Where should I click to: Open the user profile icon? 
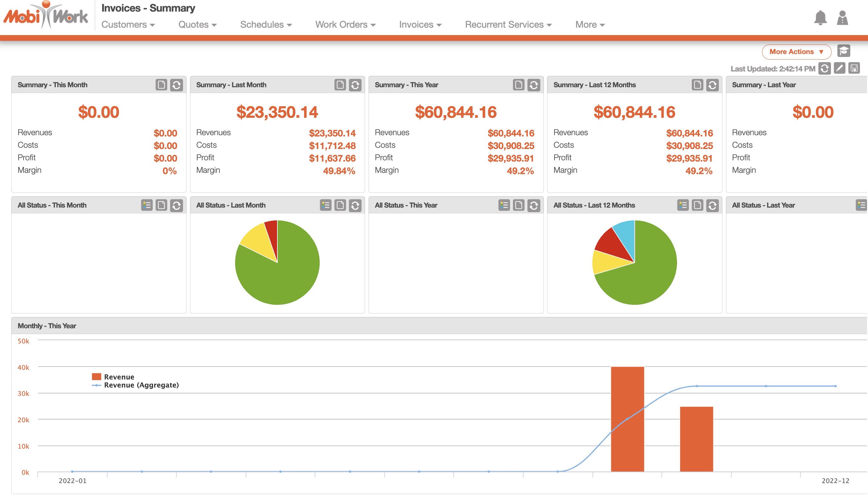click(x=842, y=18)
